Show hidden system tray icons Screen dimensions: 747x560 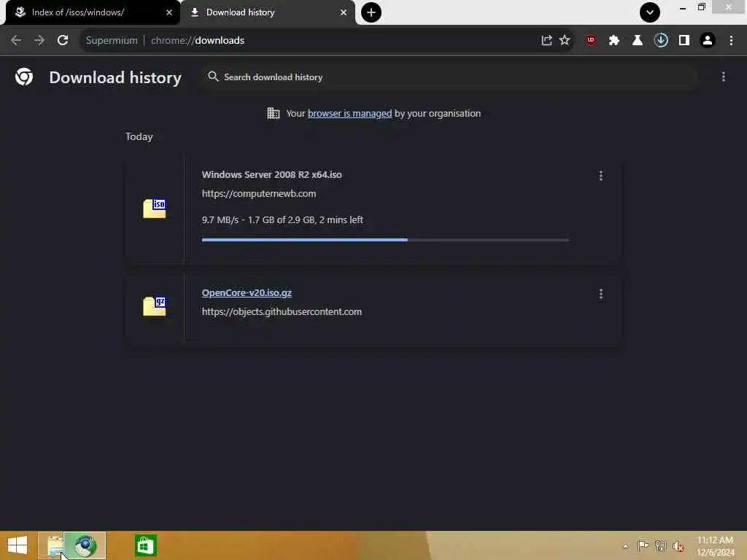[625, 546]
